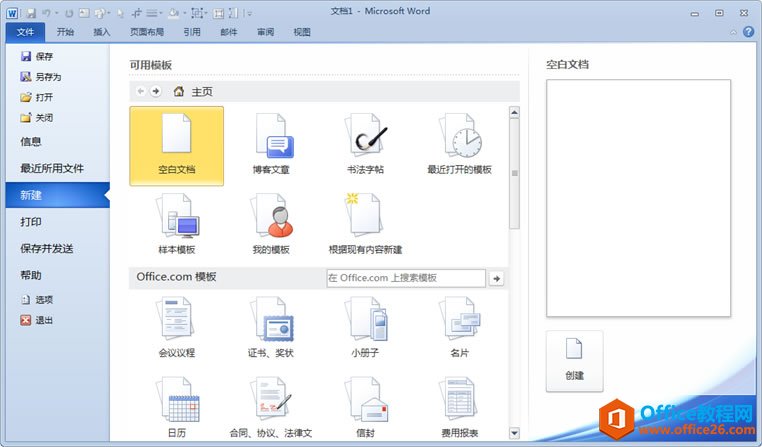762x447 pixels.
Task: Choose 根据现有内容新建
Action: (x=365, y=225)
